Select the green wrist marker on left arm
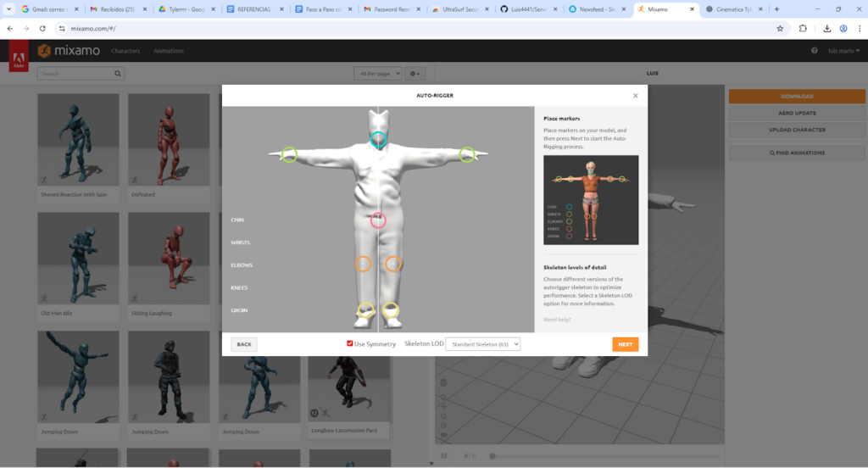The height and width of the screenshot is (468, 868). tap(289, 155)
